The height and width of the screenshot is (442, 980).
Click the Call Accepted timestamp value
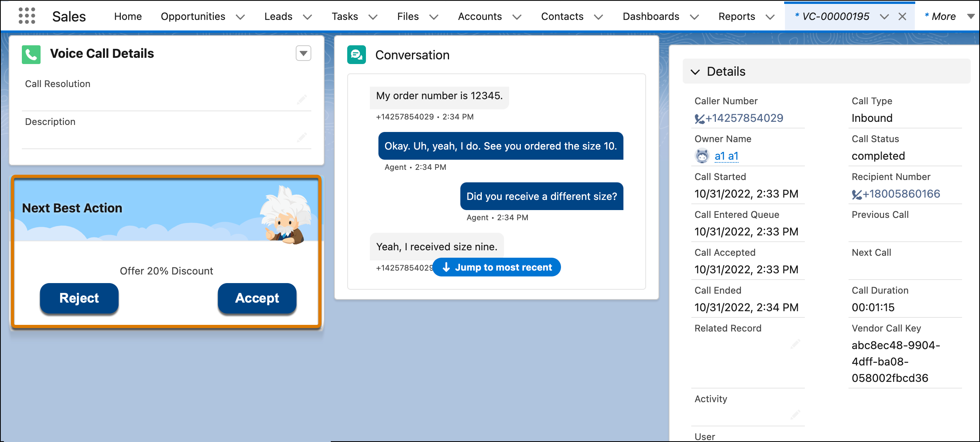(x=746, y=270)
